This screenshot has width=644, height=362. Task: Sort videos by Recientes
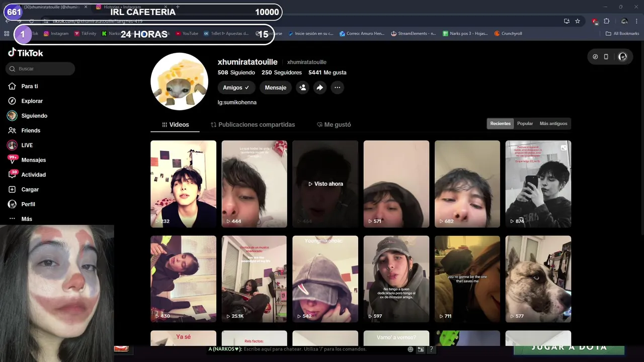coord(500,124)
